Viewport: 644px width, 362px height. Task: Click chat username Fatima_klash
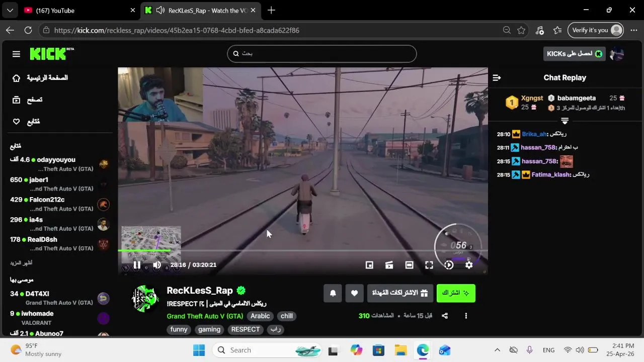551,174
